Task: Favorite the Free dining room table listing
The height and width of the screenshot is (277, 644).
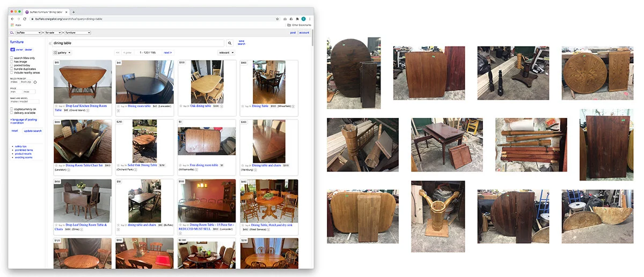Action: point(180,165)
